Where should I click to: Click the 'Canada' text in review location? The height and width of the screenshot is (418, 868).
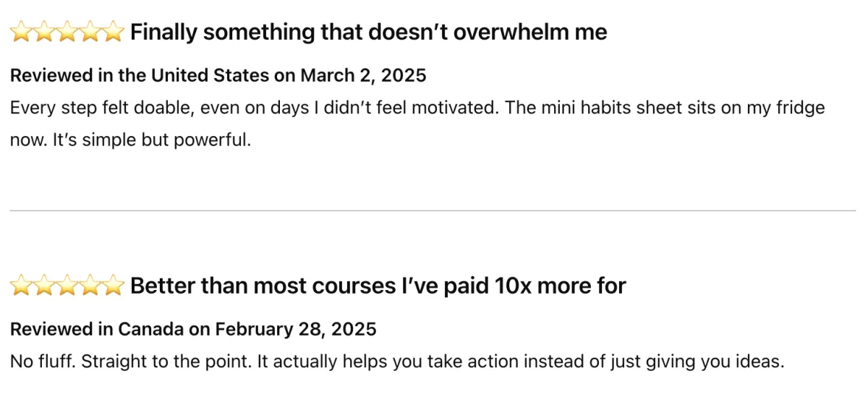(x=150, y=329)
